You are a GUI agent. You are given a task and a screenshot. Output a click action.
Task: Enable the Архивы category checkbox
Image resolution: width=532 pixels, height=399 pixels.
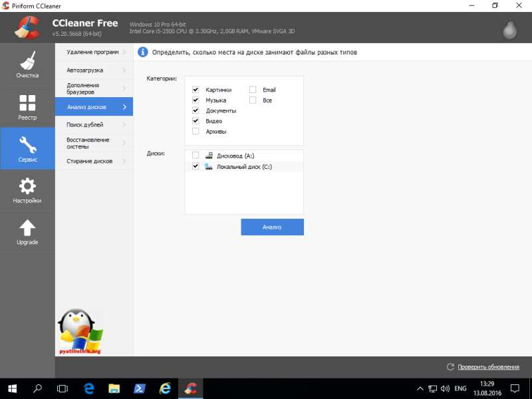196,131
